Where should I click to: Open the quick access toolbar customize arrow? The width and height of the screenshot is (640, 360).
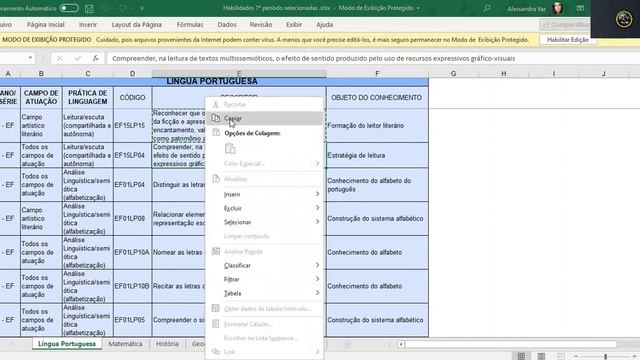click(142, 8)
